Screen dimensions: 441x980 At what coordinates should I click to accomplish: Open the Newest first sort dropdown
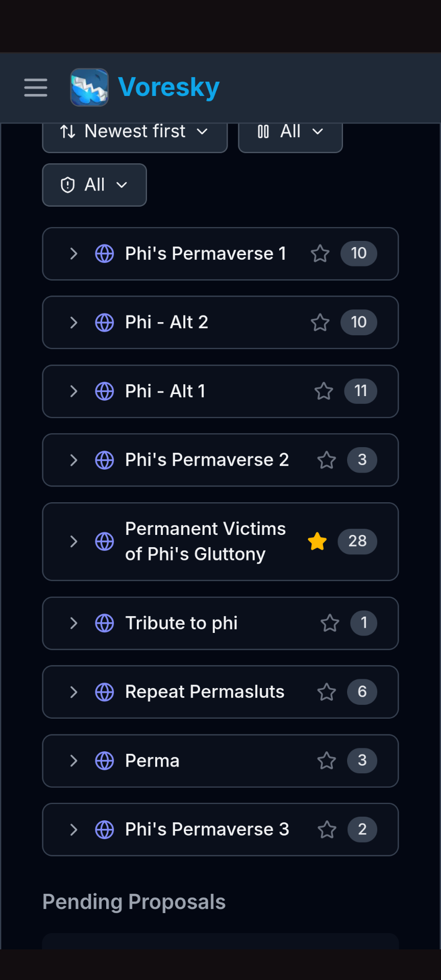pyautogui.click(x=135, y=132)
